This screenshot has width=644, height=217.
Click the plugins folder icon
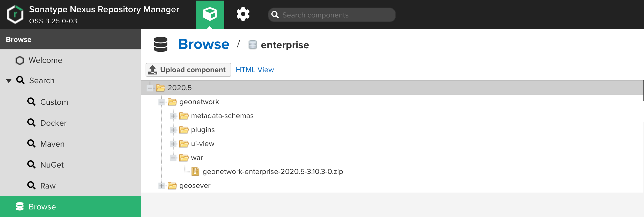click(x=184, y=130)
